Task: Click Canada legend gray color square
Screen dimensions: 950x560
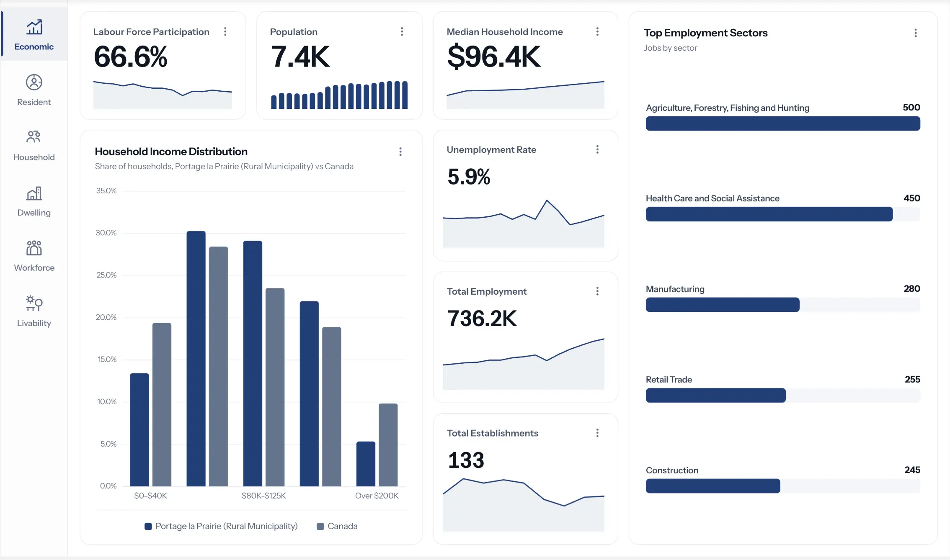Action: pyautogui.click(x=320, y=527)
